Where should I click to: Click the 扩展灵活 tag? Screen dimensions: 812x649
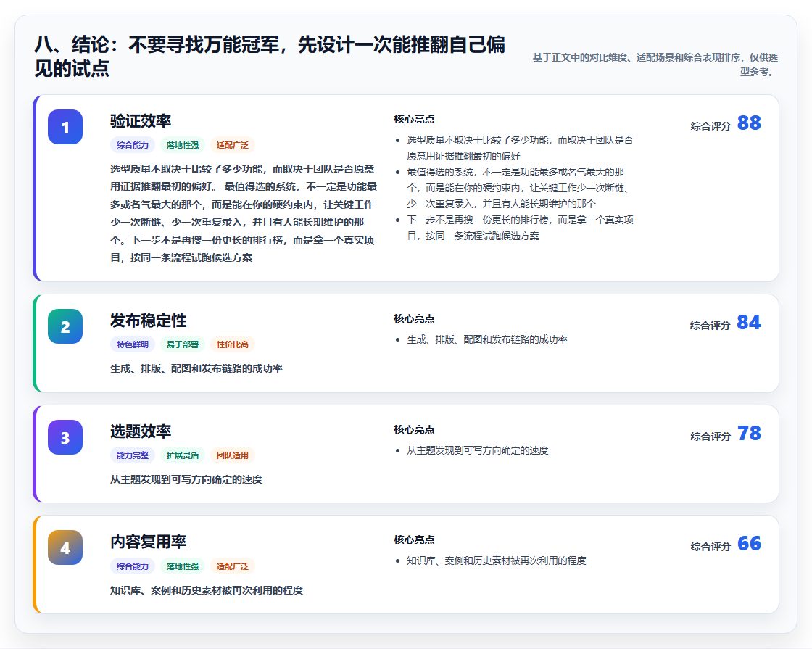182,455
